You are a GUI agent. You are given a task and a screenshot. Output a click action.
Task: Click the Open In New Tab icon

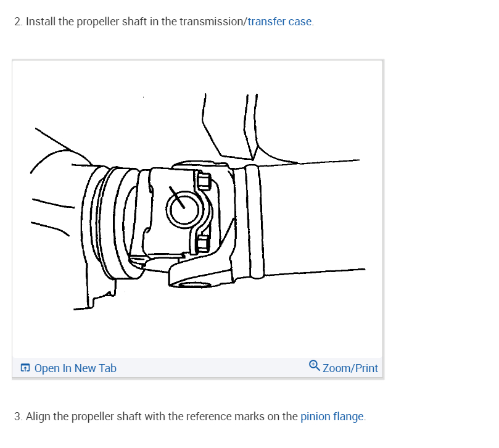click(25, 368)
